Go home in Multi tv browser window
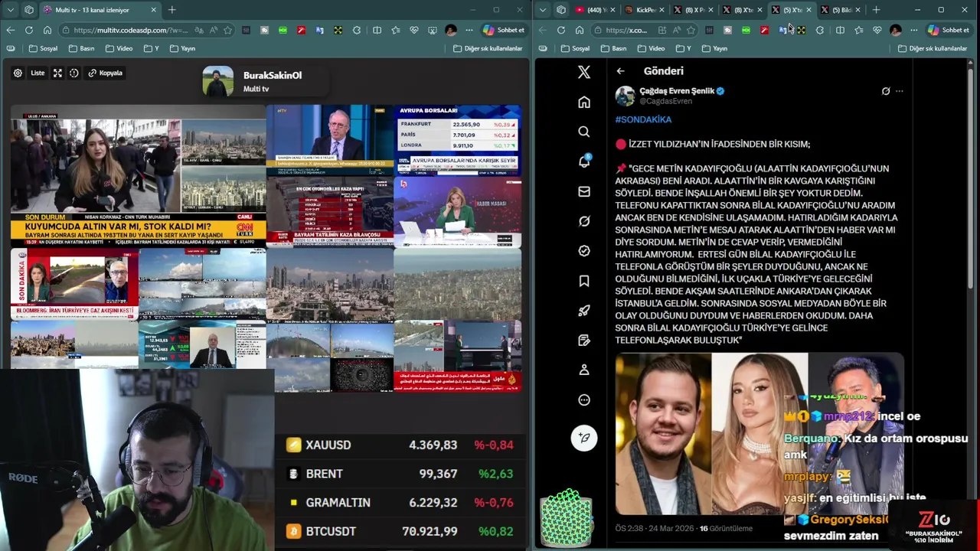This screenshot has width=980, height=551. [x=47, y=30]
